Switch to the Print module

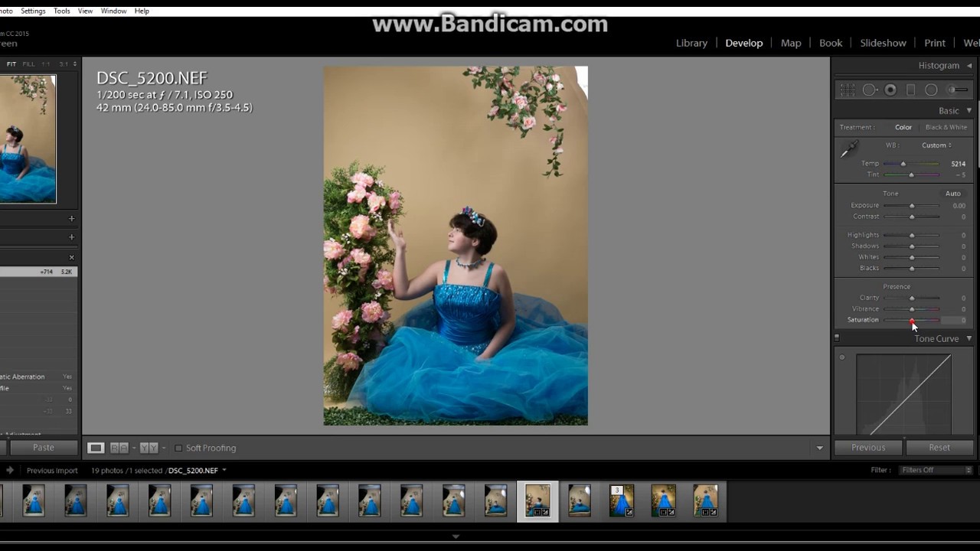pyautogui.click(x=935, y=43)
